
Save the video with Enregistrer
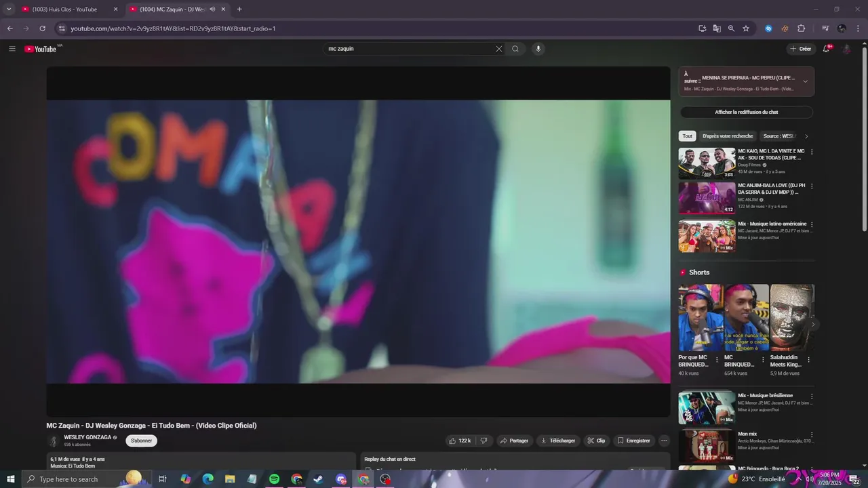(x=634, y=441)
